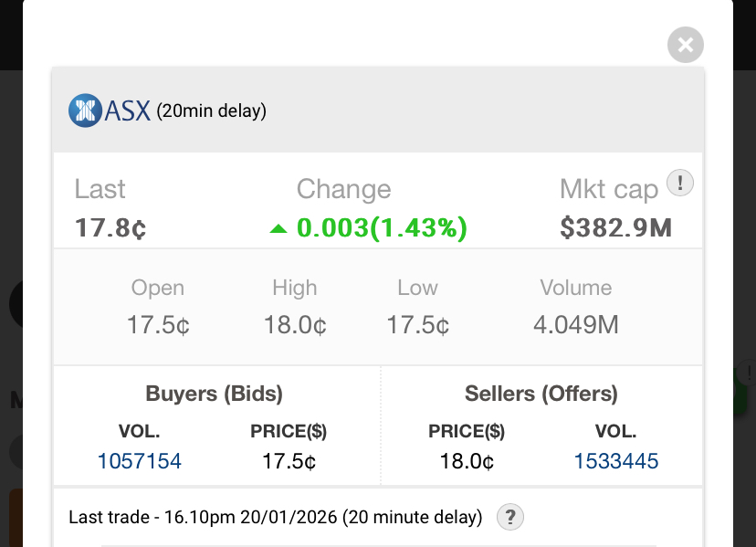Screen dimensions: 756x547
Task: Click the Mkt cap info exclamation icon
Action: click(680, 184)
